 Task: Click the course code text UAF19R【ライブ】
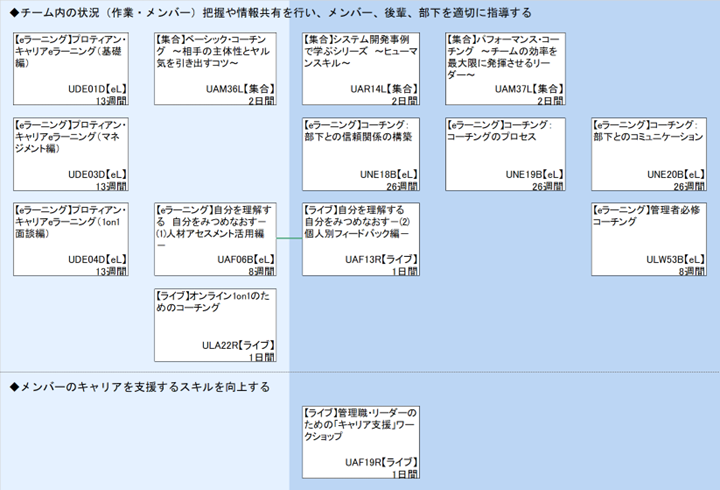click(382, 462)
